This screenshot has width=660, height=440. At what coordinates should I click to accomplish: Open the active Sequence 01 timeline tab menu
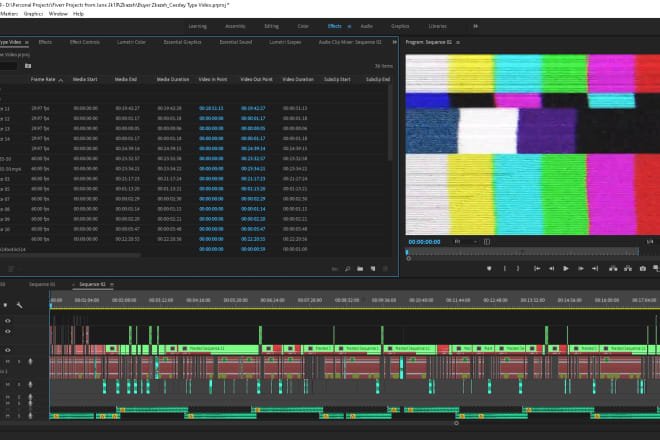112,284
